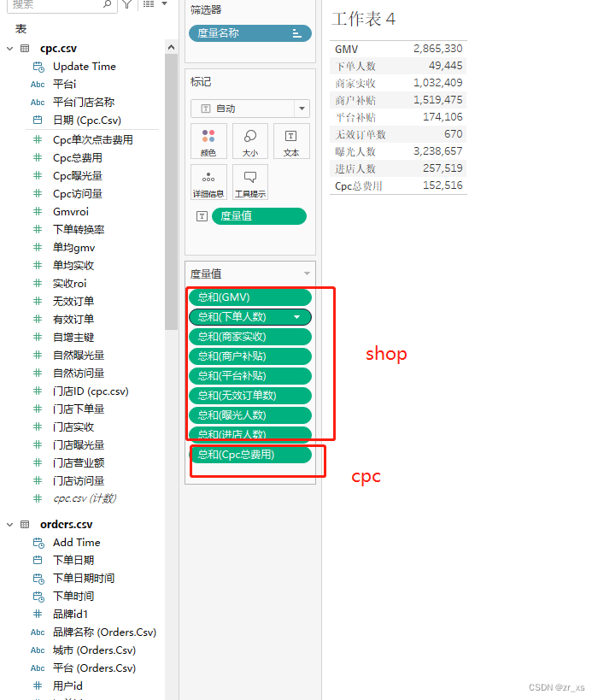
Task: Click number icon beside 单均gmv
Action: pyautogui.click(x=38, y=247)
